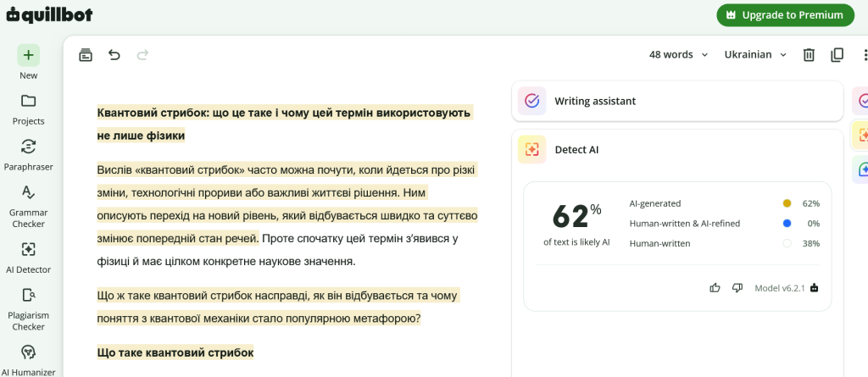Viewport: 868px width, 377px height.
Task: Redo the last edit
Action: pyautogui.click(x=142, y=55)
